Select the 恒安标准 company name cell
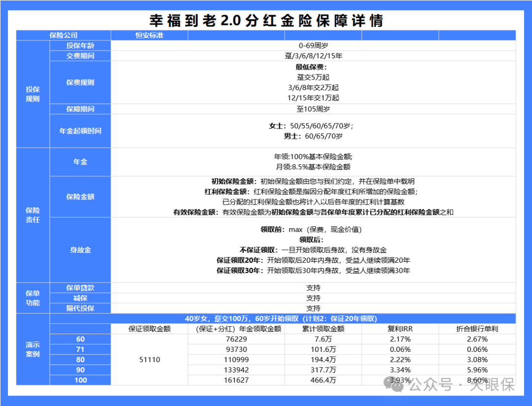Viewport: 532px width, 406px height. click(150, 35)
